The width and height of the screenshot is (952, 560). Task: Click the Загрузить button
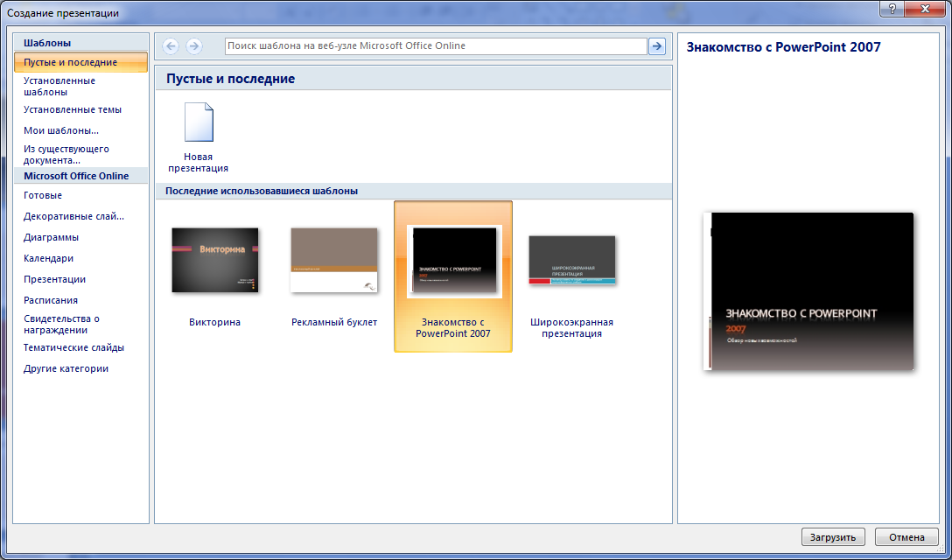click(832, 537)
